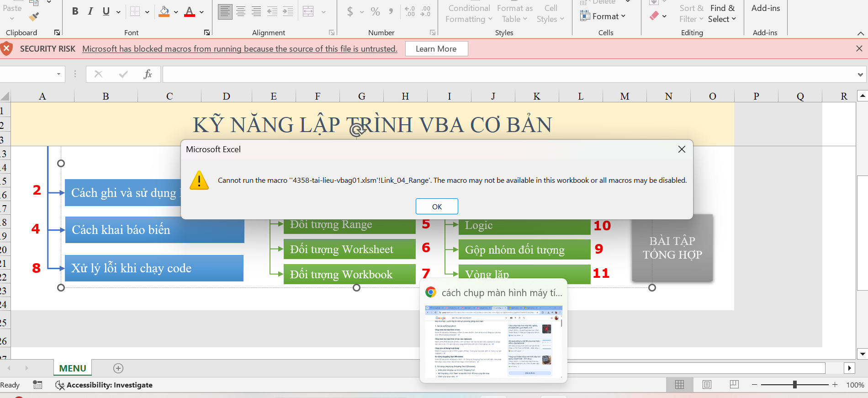Click the Format Painter brush icon

click(x=34, y=17)
